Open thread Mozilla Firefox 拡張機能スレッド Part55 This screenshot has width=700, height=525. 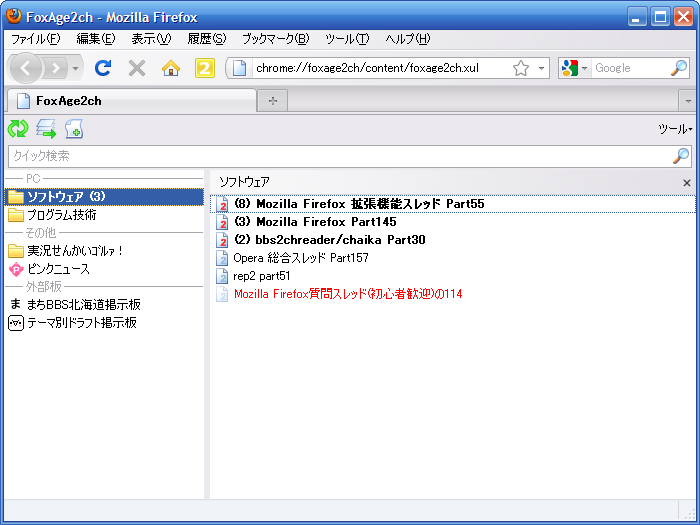click(x=453, y=204)
